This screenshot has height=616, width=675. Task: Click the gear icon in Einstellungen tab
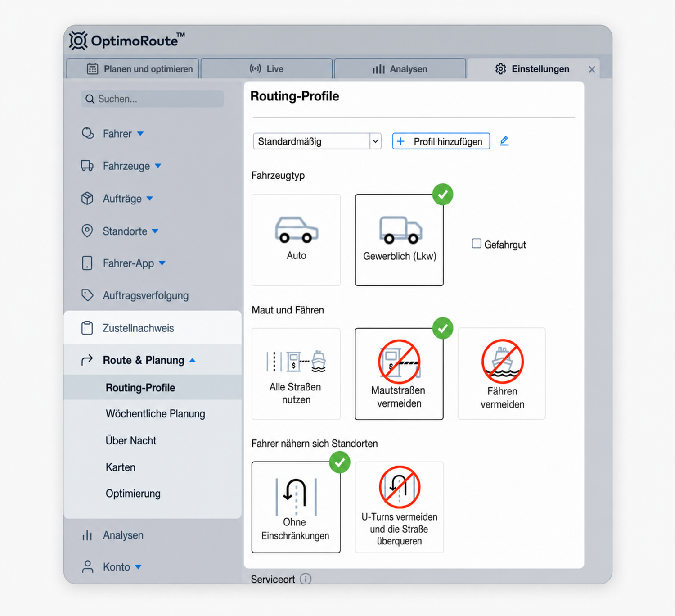point(501,69)
